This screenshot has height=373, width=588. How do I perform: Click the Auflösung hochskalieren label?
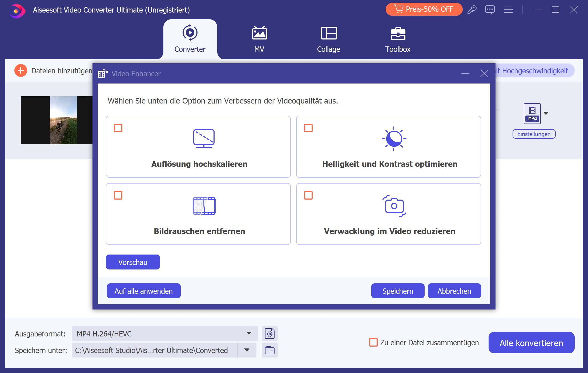click(199, 164)
